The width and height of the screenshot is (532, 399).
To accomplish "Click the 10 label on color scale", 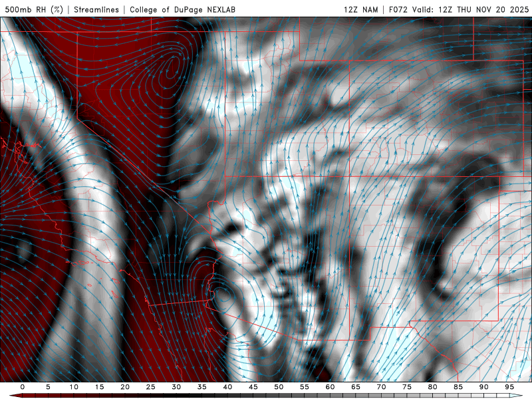I will pyautogui.click(x=74, y=387).
